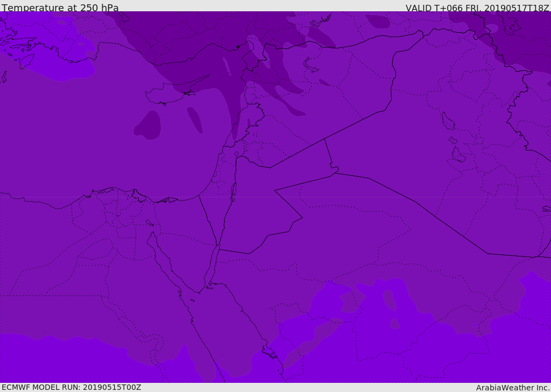Click the Gulf of Aqaba's northern tip
The height and width of the screenshot is (392, 551).
(218, 246)
